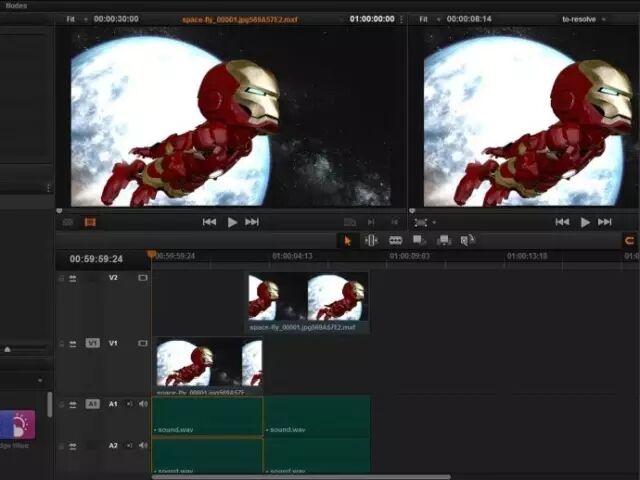
Task: Activate the Trim edit mode tool
Action: click(x=371, y=240)
